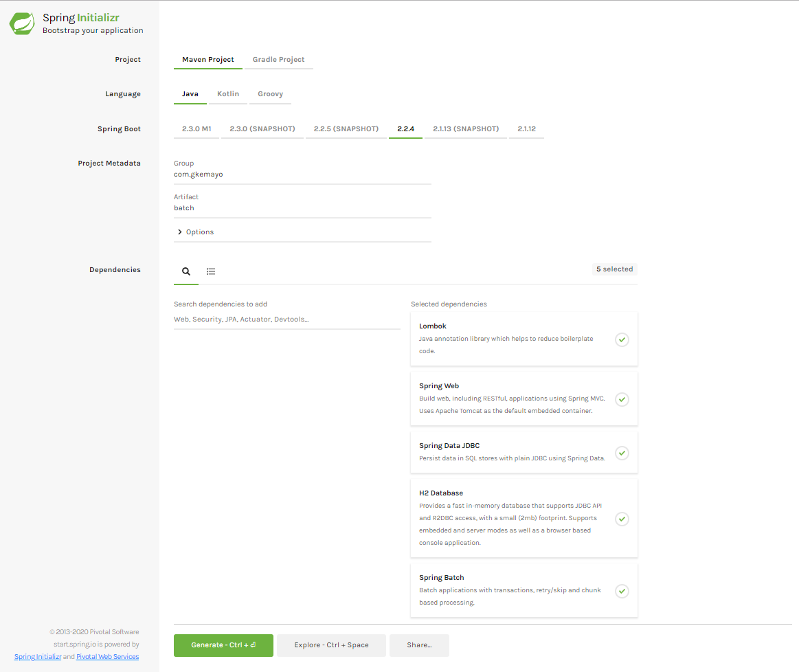Uncheck the Spring Web dependency
The height and width of the screenshot is (672, 799).
click(x=621, y=399)
